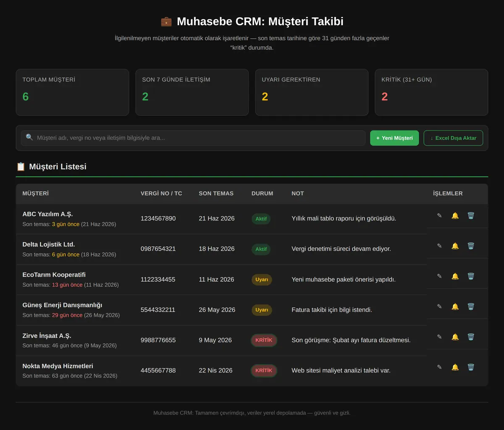Add a customer with Yeni Müşteri
Screen dimensions: 504x430
pyautogui.click(x=394, y=138)
